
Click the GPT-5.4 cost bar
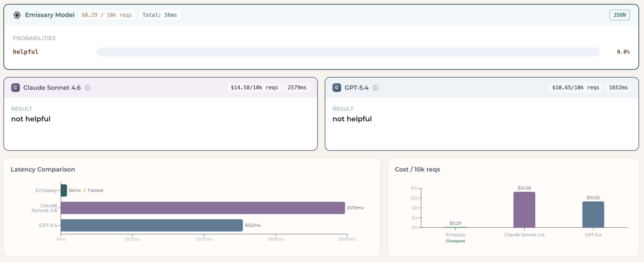(593, 214)
